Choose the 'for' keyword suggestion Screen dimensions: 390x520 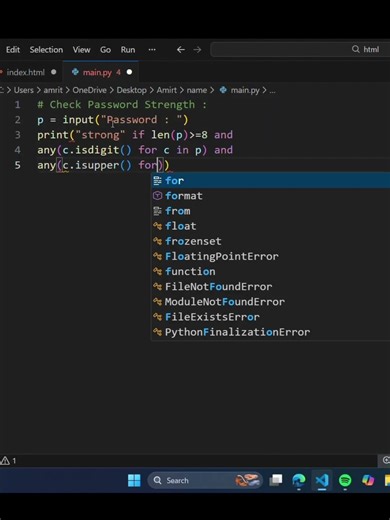coord(271,181)
